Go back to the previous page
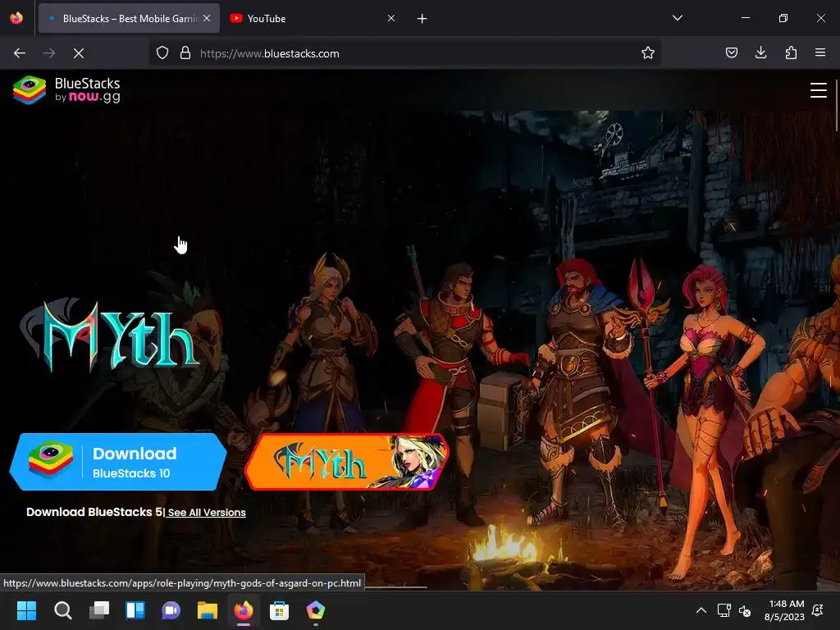 [20, 53]
